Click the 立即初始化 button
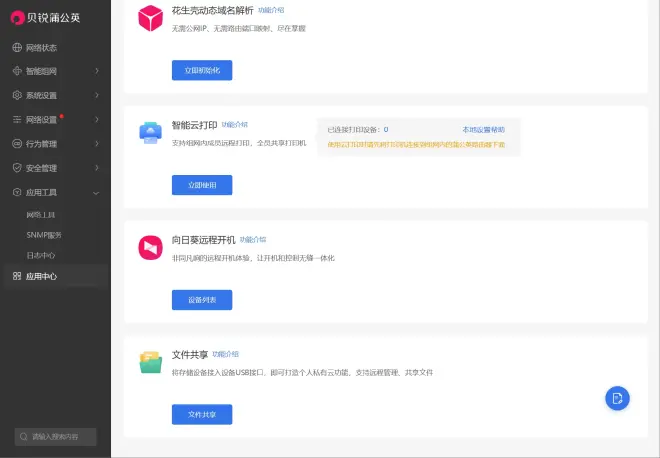This screenshot has width=660, height=458. 202,70
